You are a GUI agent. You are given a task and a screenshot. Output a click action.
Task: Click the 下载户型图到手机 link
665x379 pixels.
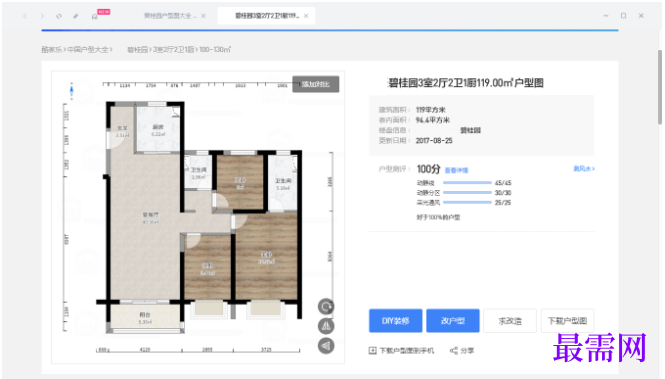click(x=406, y=351)
